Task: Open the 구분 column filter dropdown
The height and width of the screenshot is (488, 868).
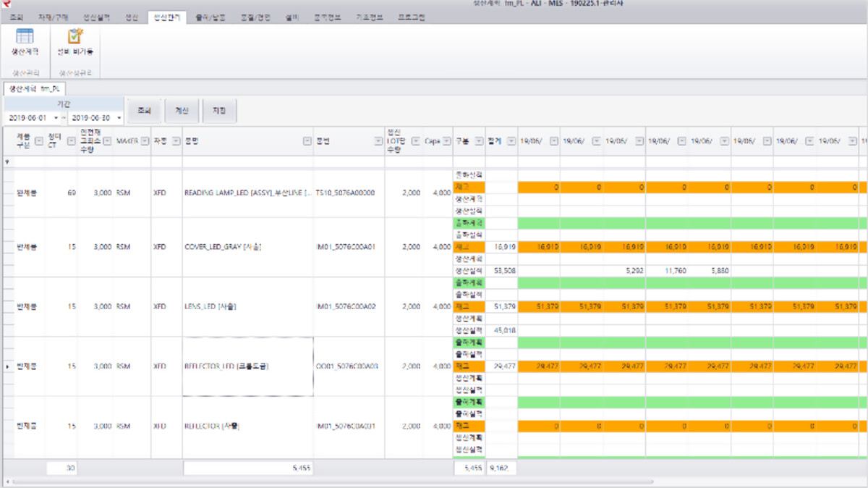Action: tap(478, 141)
